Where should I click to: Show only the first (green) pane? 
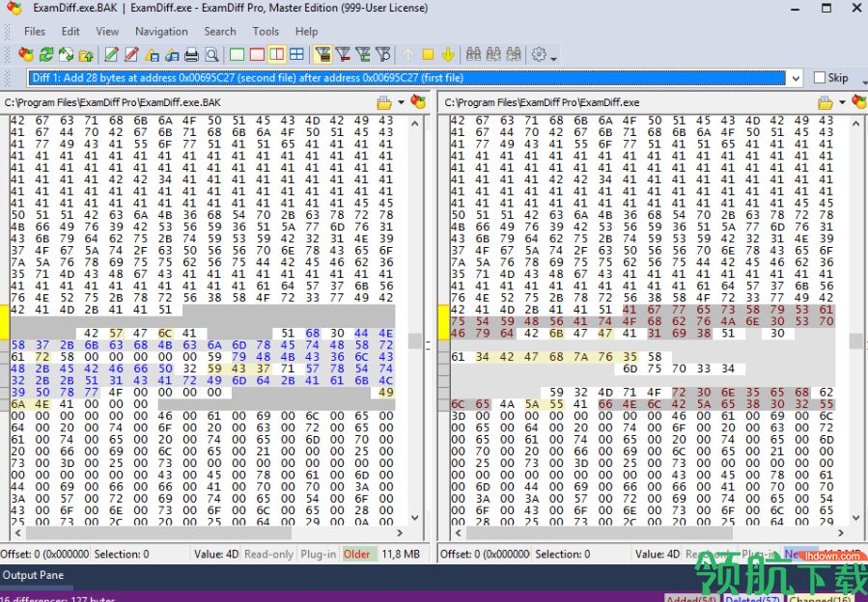pos(237,54)
